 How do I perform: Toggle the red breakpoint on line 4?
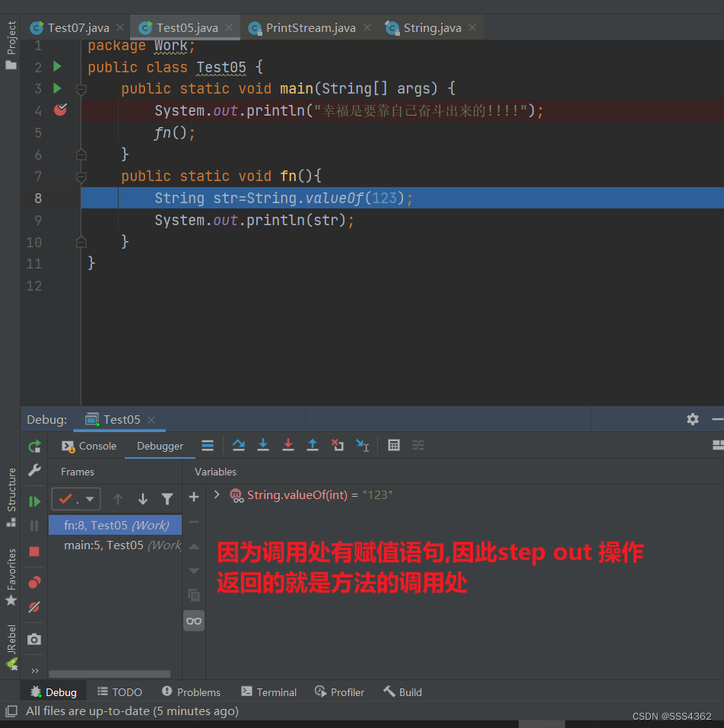pyautogui.click(x=60, y=110)
